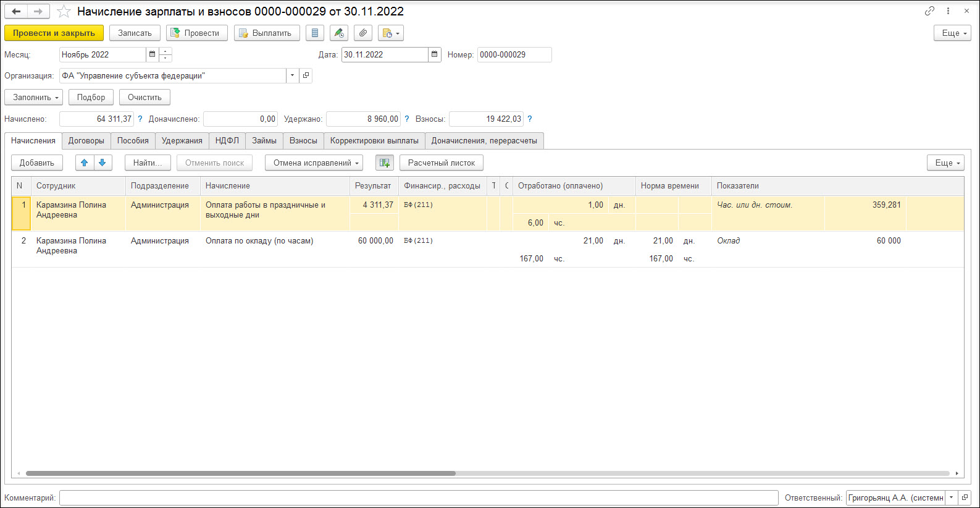Open the Доначисления, перерасчеты tab
The image size is (980, 508).
484,141
